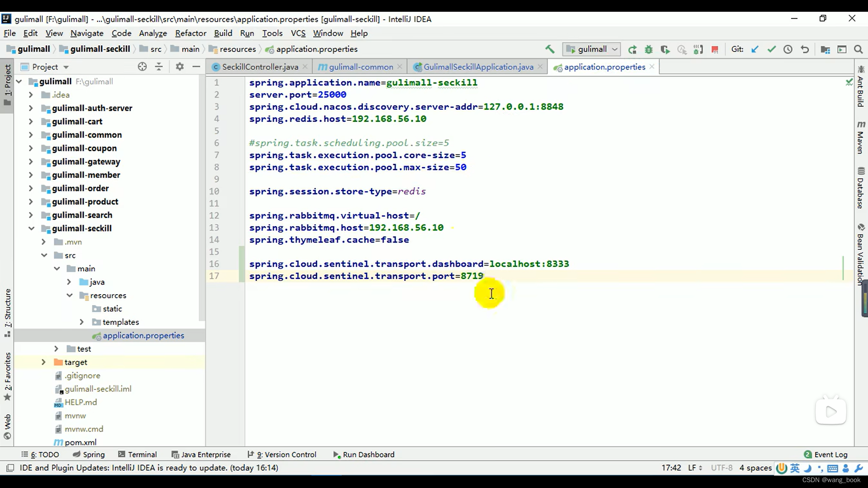The image size is (868, 488).
Task: Click the application.properties file in tree
Action: [144, 335]
